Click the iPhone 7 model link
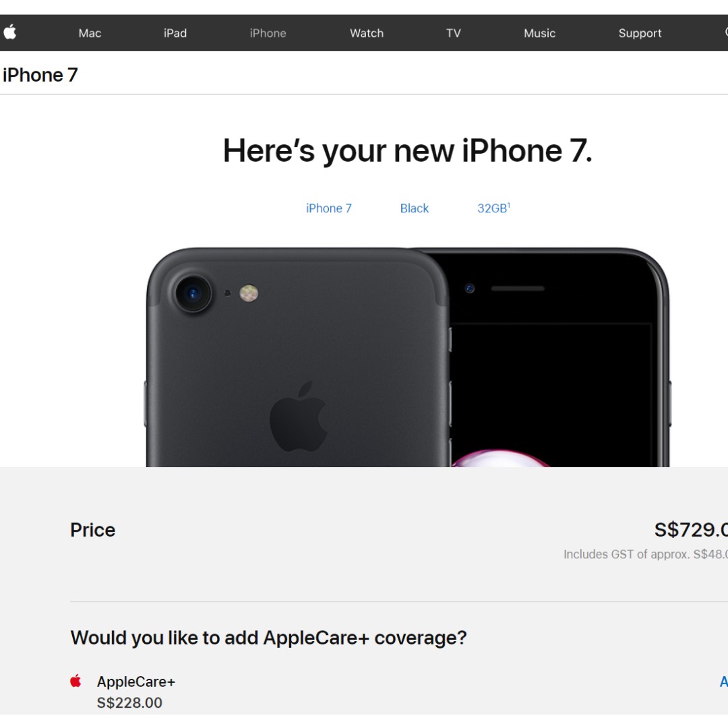 (x=329, y=208)
